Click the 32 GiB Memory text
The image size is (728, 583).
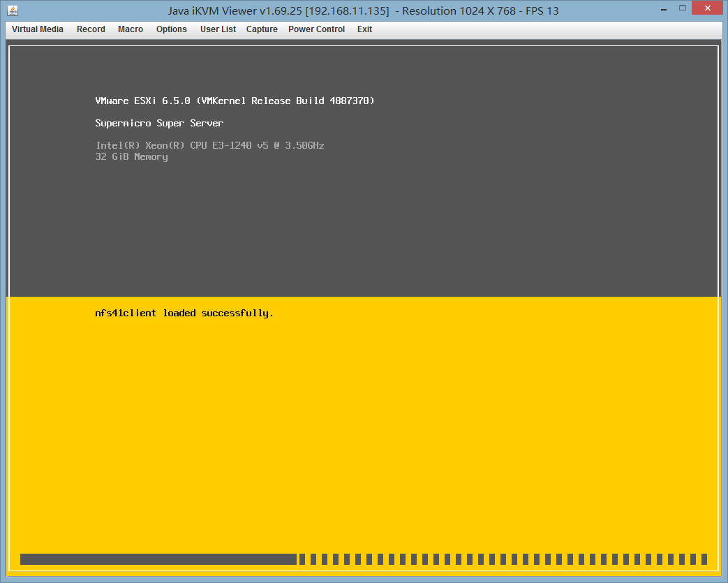[x=131, y=157]
